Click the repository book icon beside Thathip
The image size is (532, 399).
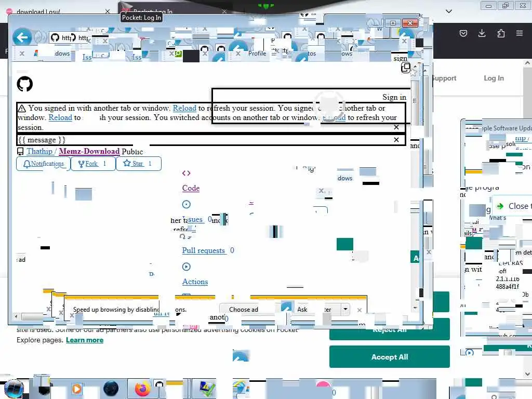tap(20, 151)
